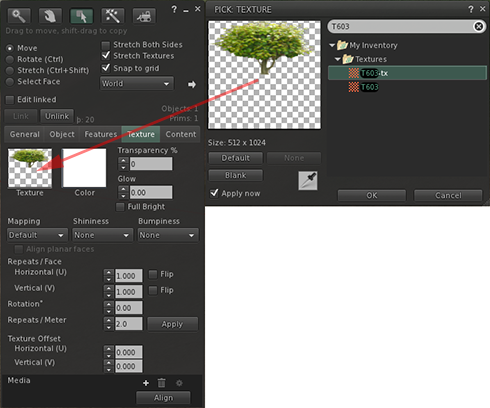Click the Align media button
This screenshot has width=490, height=408.
point(163,398)
